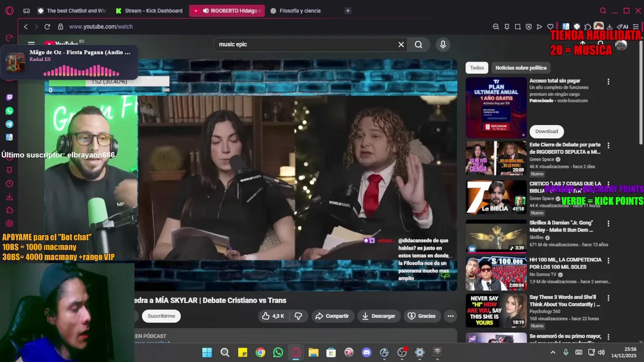Start YouTube voice search microphone
This screenshot has width=644, height=362.
(443, 44)
